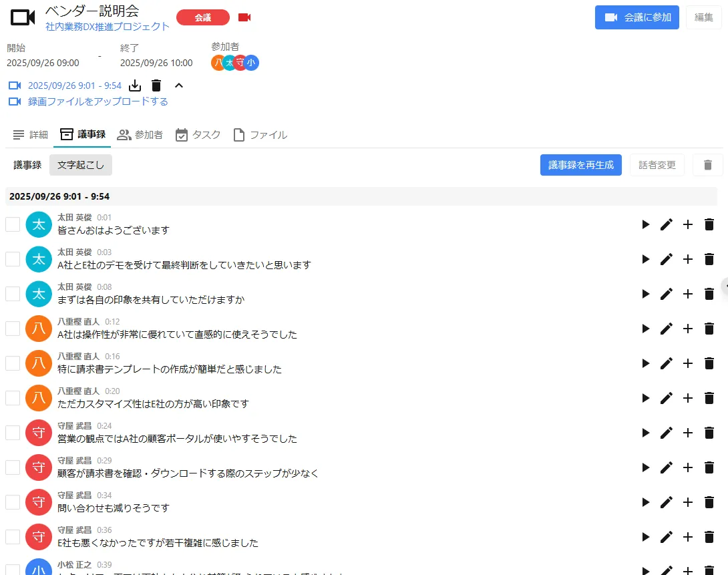The image size is (728, 575).
Task: Click the 会議 red badge
Action: (203, 17)
